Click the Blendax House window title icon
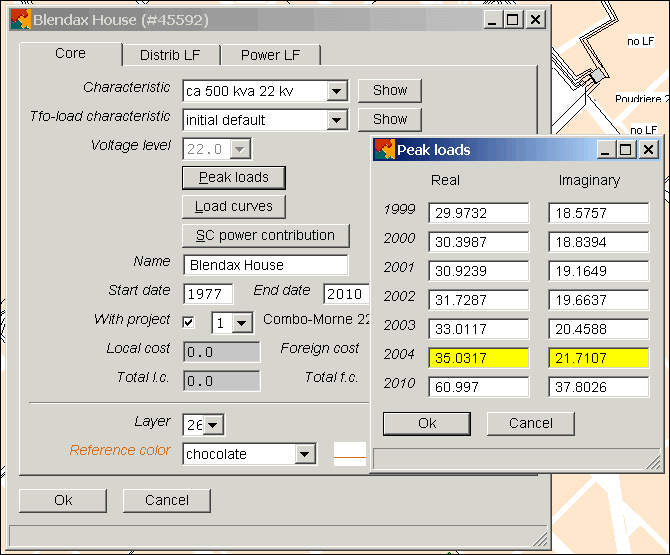The image size is (670, 555). pyautogui.click(x=20, y=20)
